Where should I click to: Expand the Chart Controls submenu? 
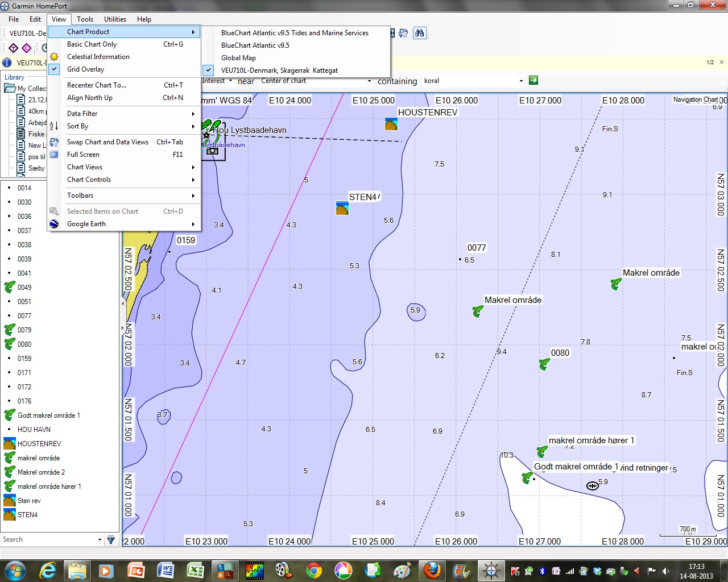tap(124, 180)
